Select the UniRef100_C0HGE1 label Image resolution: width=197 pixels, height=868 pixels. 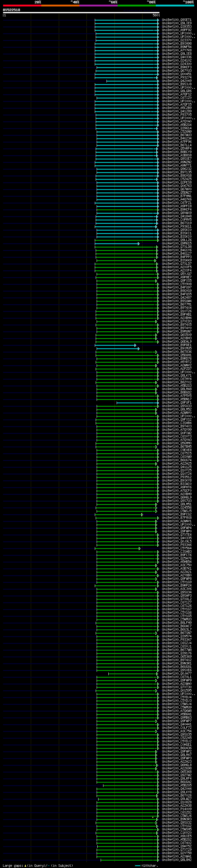click(x=176, y=745)
